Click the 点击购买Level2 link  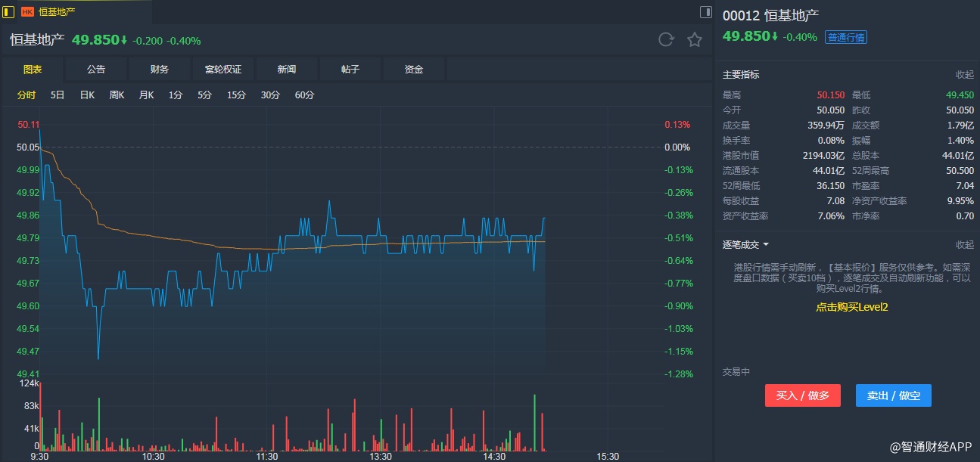tap(851, 307)
